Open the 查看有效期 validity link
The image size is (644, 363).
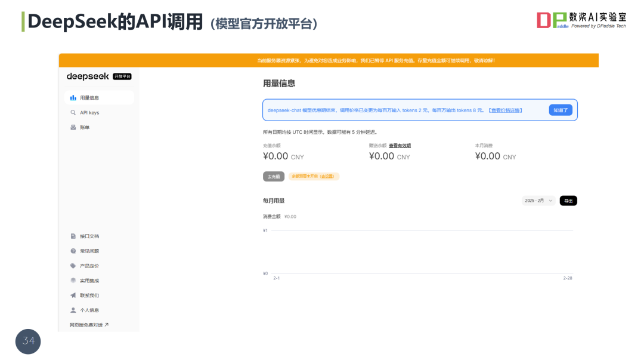click(x=400, y=146)
